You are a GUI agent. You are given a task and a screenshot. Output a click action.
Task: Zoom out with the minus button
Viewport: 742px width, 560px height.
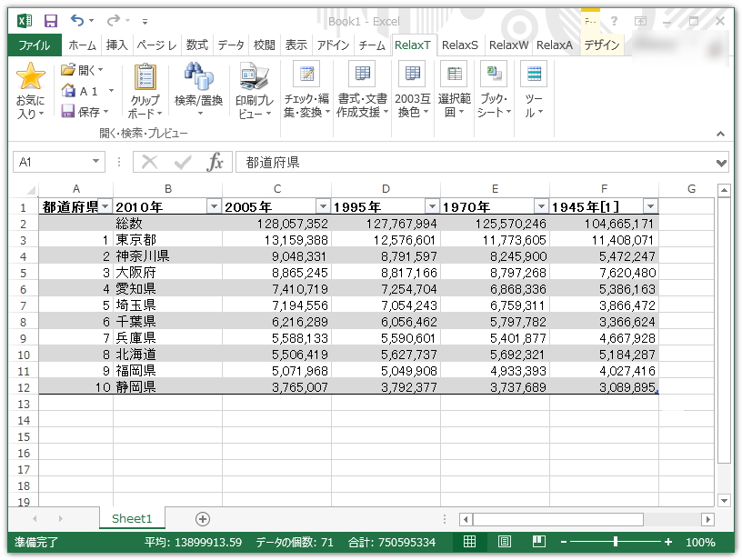pyautogui.click(x=564, y=542)
